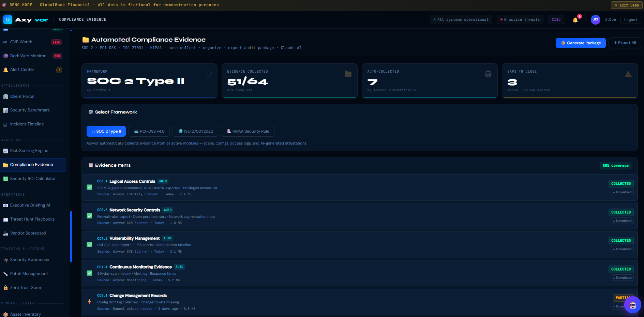Download Logical Access Controls evidence

click(622, 192)
